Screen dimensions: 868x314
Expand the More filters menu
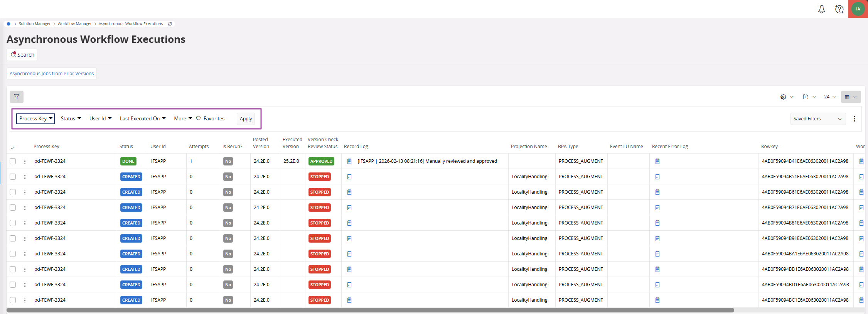183,119
